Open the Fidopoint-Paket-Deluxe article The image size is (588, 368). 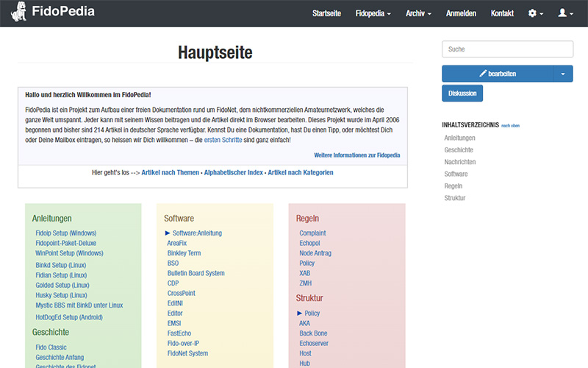pyautogui.click(x=66, y=244)
